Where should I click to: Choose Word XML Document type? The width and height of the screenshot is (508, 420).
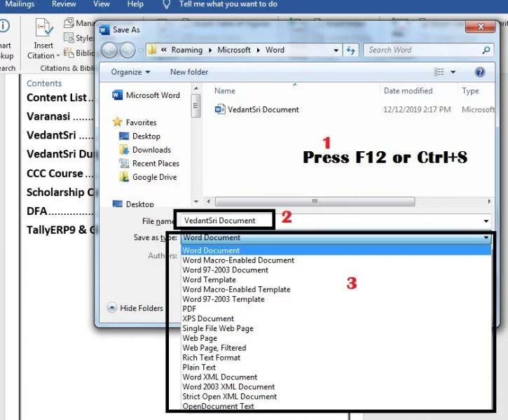pos(336,377)
